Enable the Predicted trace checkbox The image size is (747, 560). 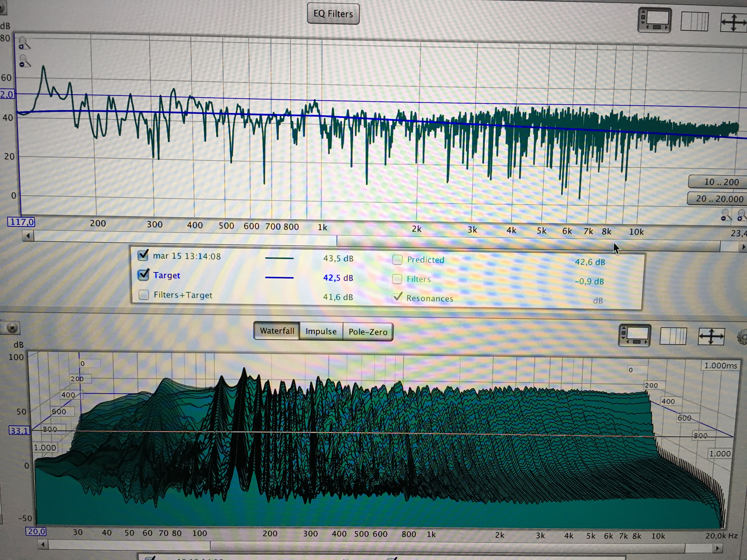point(397,259)
